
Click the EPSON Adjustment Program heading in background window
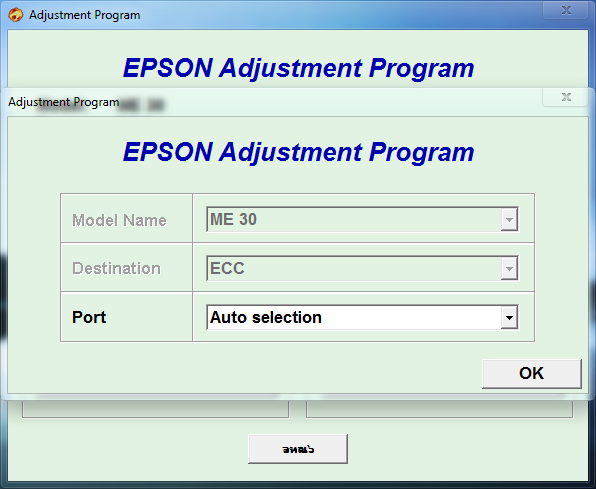pyautogui.click(x=299, y=68)
